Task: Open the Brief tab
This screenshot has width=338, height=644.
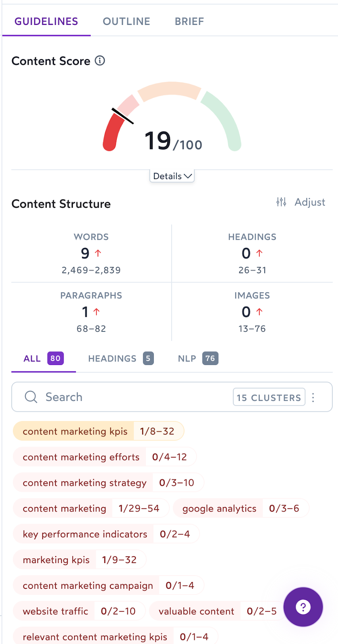Action: point(189,21)
